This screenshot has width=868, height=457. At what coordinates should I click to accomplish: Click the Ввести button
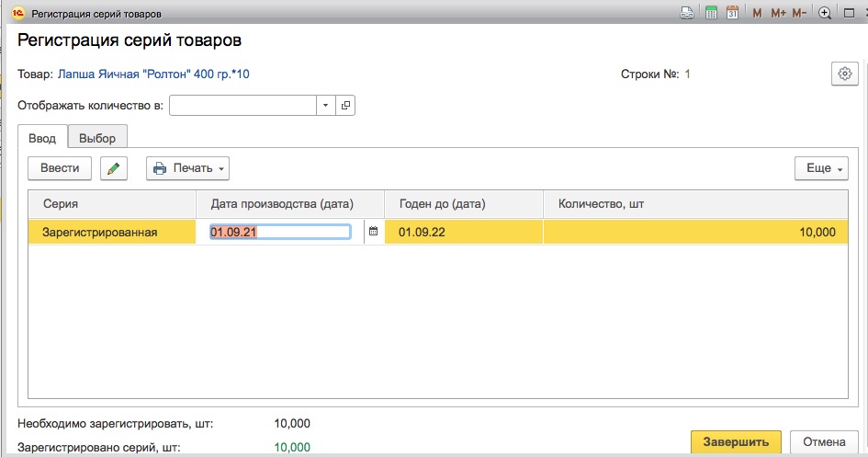pos(60,168)
